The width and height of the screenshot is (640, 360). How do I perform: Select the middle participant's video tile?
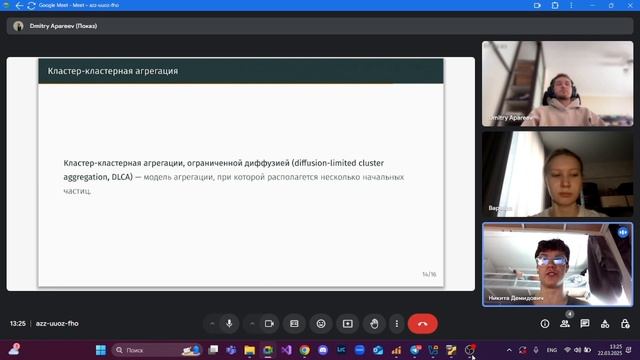click(x=558, y=174)
